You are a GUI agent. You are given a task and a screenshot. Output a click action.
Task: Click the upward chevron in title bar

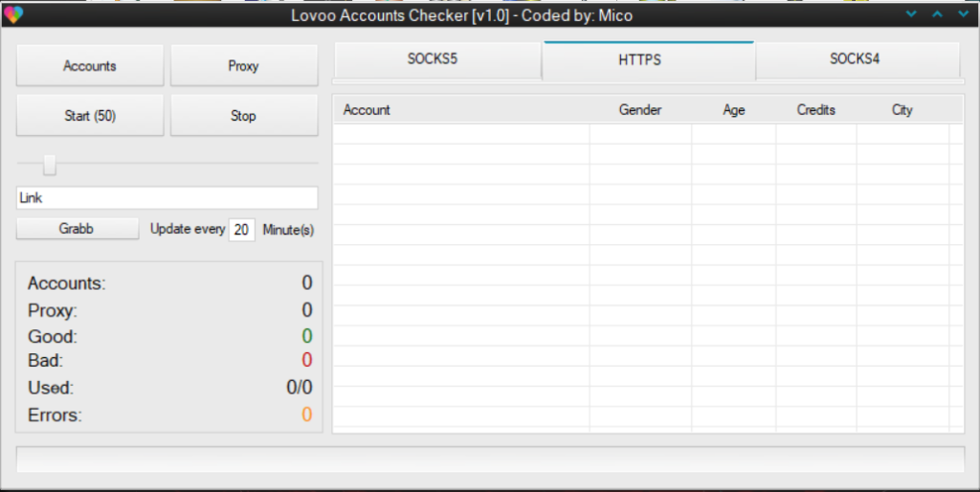[938, 13]
